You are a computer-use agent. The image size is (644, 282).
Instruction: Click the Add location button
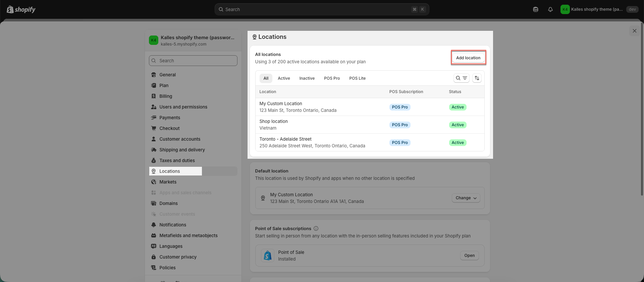click(x=468, y=58)
